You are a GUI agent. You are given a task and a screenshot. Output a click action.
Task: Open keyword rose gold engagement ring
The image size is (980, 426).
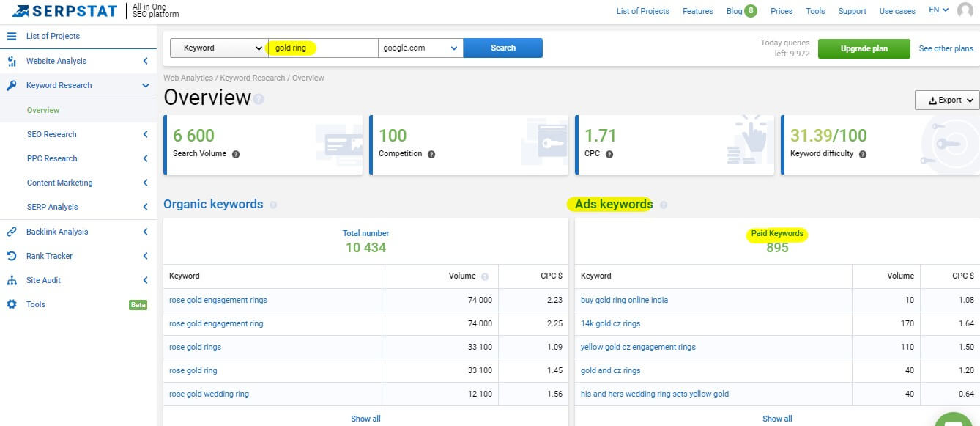[x=216, y=323]
